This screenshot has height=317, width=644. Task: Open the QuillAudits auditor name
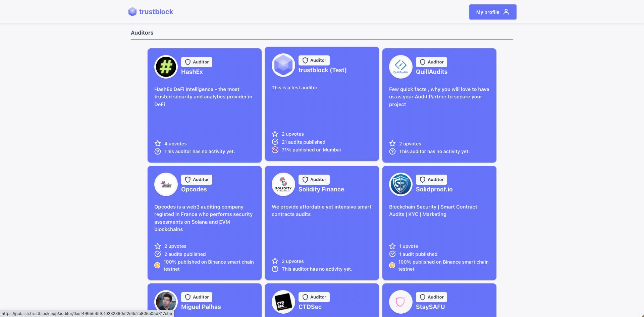[x=432, y=72]
